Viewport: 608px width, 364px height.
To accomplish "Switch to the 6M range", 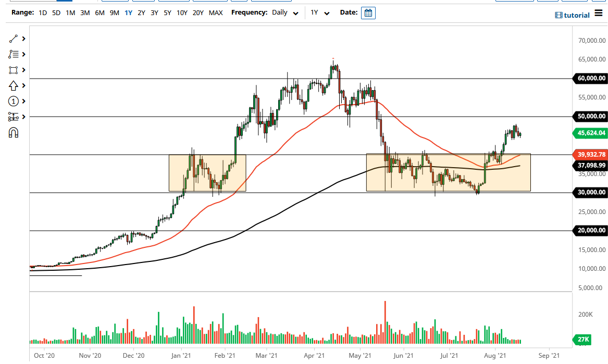I will point(100,12).
